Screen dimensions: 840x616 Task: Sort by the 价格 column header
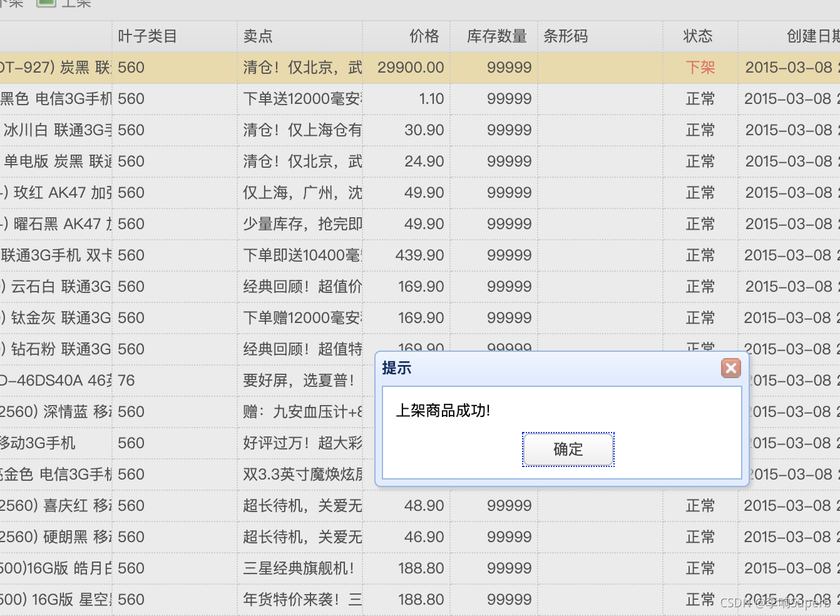[406, 36]
